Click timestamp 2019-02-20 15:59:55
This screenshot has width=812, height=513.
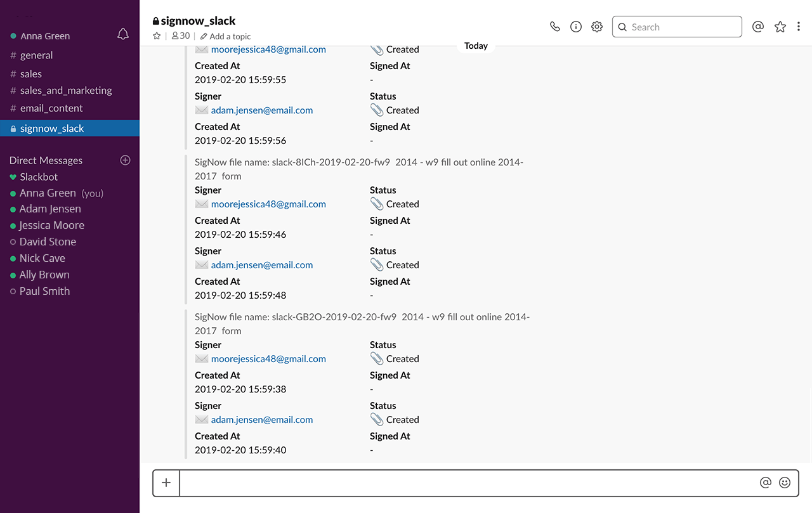click(x=240, y=80)
